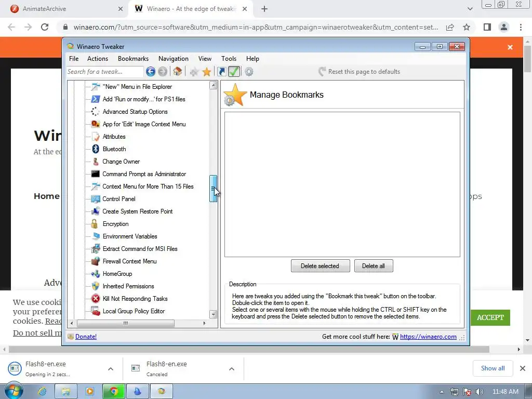
Task: Click the shortcut arrow icon in Tweaker toolbar
Action: tap(221, 72)
